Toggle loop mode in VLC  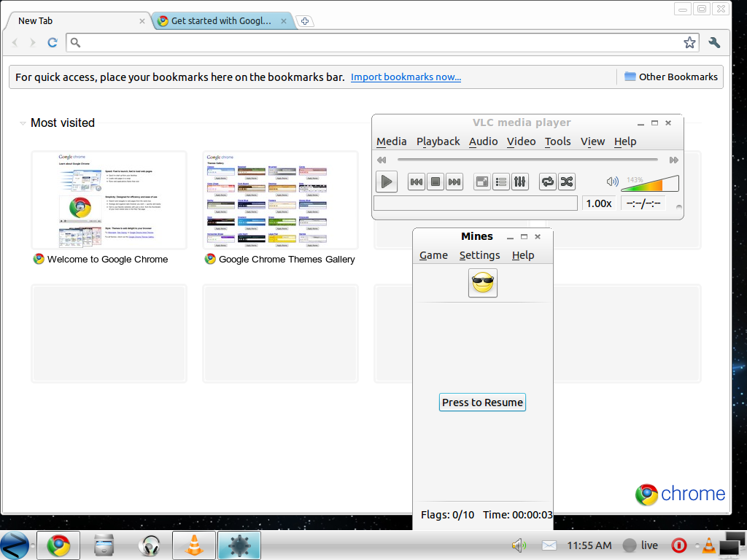548,182
